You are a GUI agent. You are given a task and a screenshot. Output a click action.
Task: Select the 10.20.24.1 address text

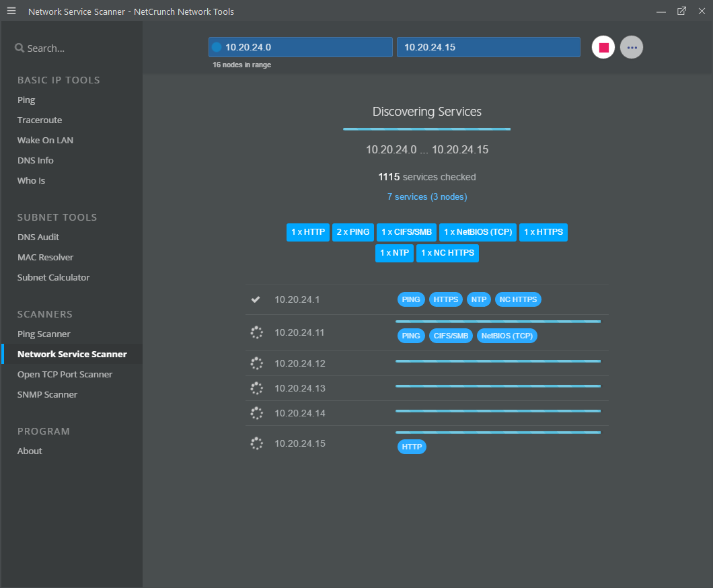point(297,299)
